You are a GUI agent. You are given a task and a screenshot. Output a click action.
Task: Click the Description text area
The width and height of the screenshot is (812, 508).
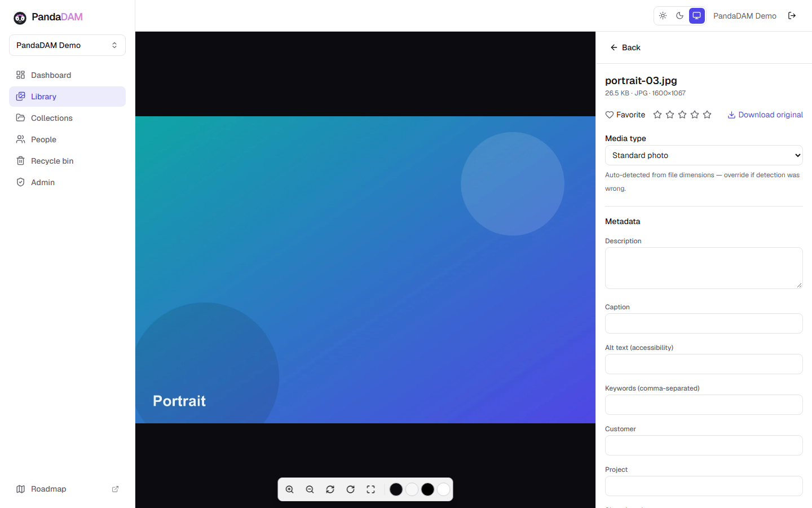pos(704,268)
